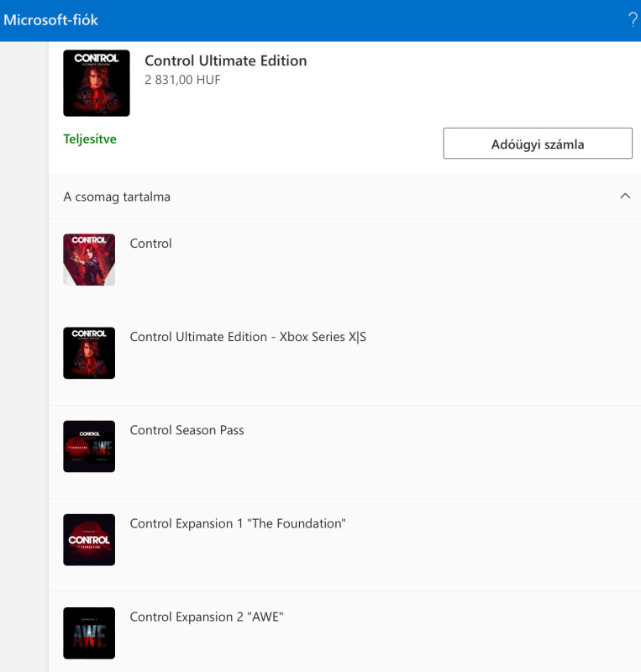Open Control Ultimate Edition Xbox Series X|S thumbnail

click(89, 353)
